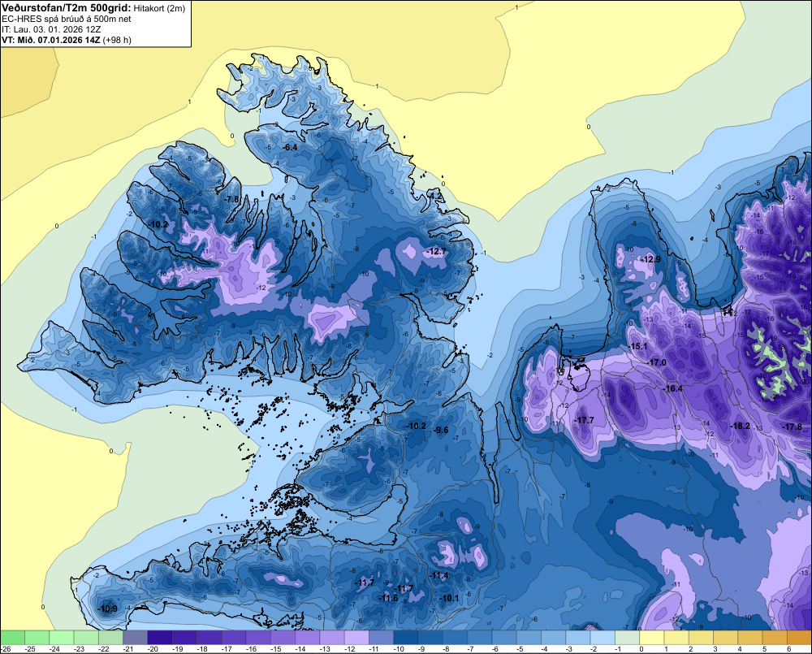Click the -7.8 temperature label
Image resolution: width=812 pixels, height=654 pixels.
232,199
